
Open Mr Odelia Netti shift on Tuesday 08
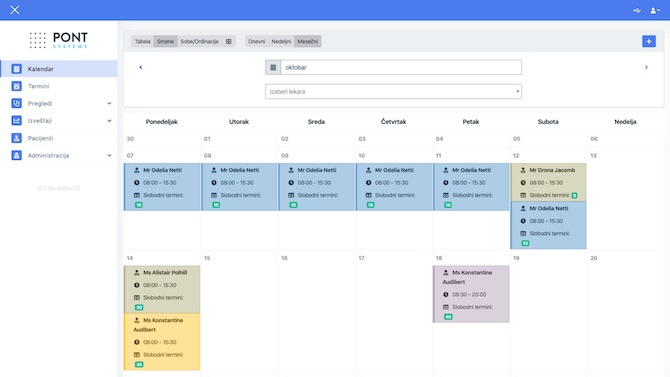click(239, 187)
